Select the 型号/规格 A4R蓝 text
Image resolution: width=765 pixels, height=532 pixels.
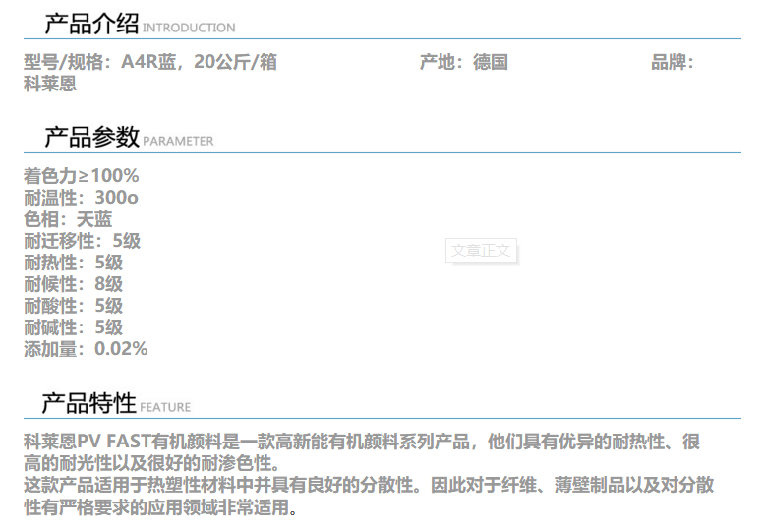point(150,63)
